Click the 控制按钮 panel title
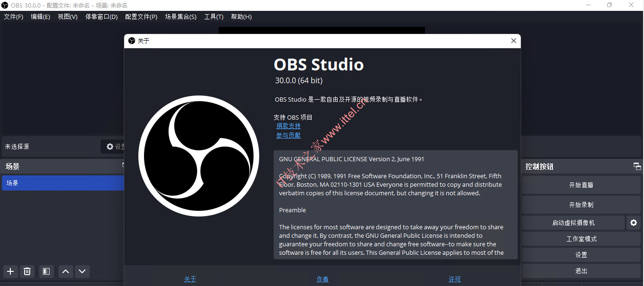This screenshot has height=286, width=644. [x=539, y=166]
